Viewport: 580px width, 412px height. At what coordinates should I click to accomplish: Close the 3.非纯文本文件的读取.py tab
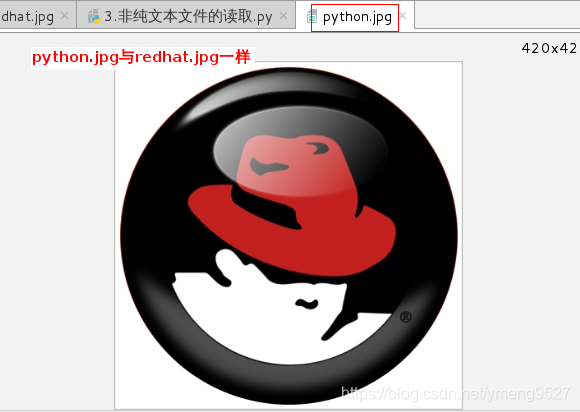pyautogui.click(x=283, y=16)
